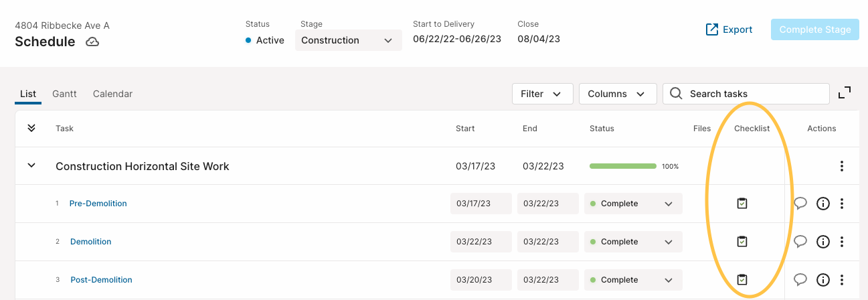The height and width of the screenshot is (300, 868).
Task: Click the Files column header
Action: [x=702, y=129]
